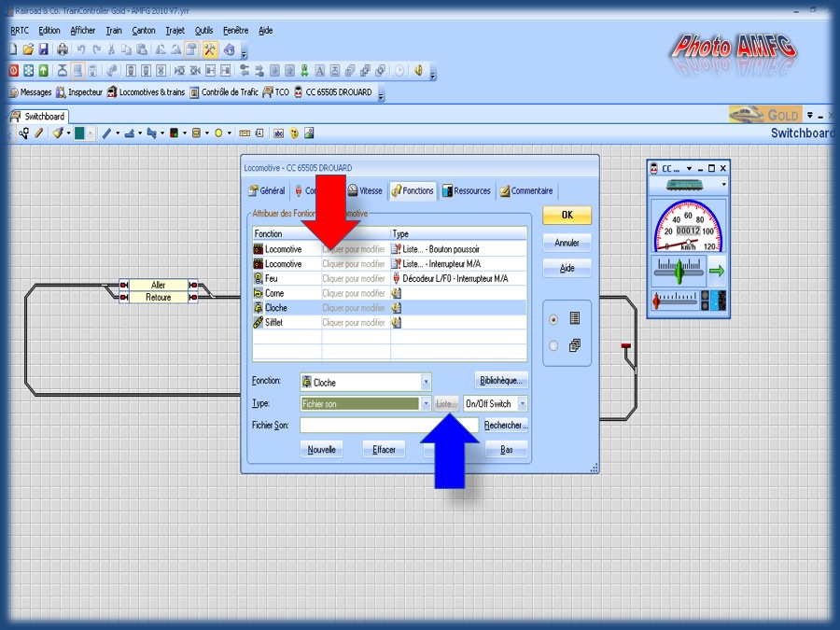Select the yellow circle indicator tool
The height and width of the screenshot is (630, 840).
[x=218, y=133]
